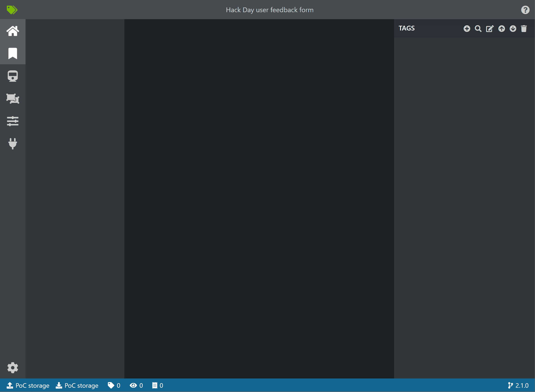This screenshot has width=535, height=392.
Task: Move the selected tag down
Action: (x=513, y=28)
